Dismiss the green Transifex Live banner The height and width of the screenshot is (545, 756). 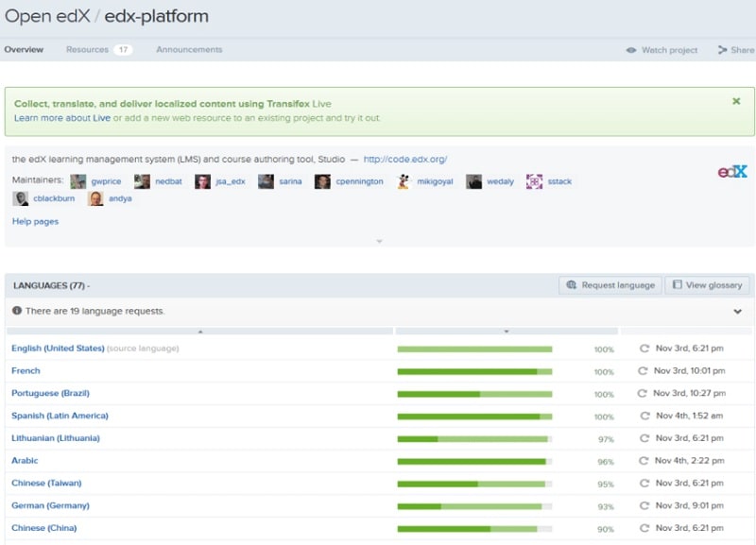(x=736, y=101)
